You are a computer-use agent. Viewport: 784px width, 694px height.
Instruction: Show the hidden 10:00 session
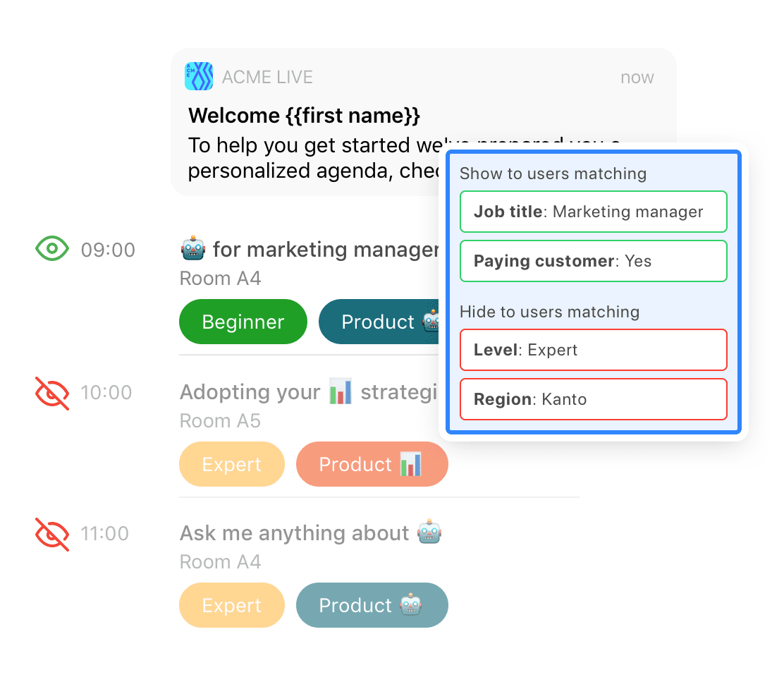(x=52, y=393)
